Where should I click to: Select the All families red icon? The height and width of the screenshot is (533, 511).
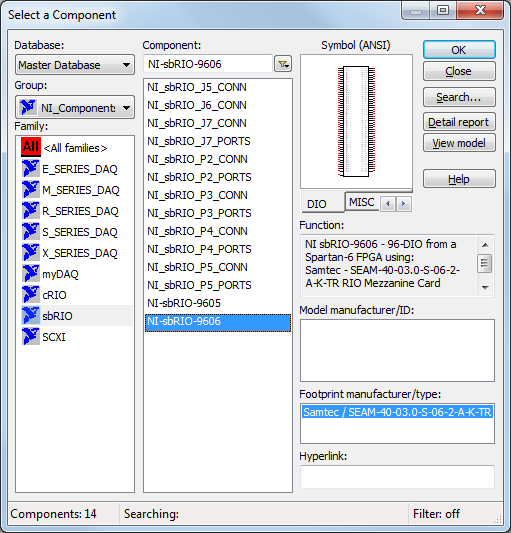31,147
